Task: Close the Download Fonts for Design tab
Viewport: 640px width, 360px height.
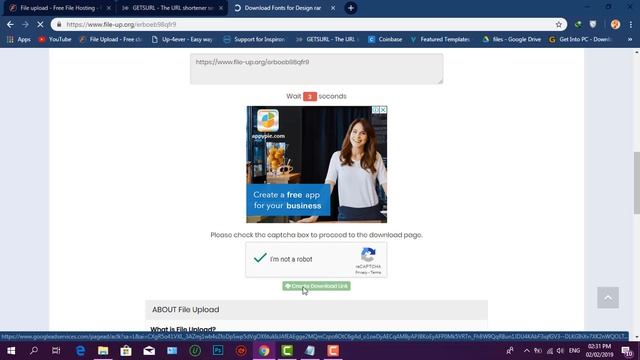Action: click(333, 8)
